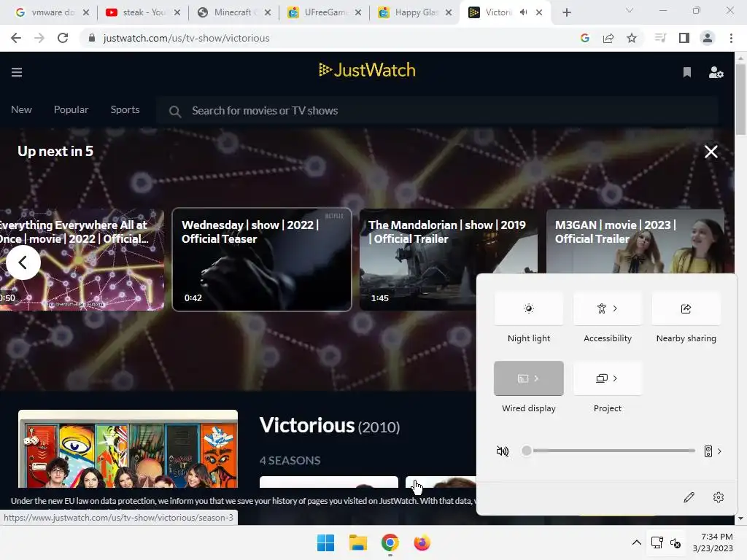Image resolution: width=747 pixels, height=560 pixels.
Task: Open the JustWatch hamburger menu
Action: pos(17,72)
